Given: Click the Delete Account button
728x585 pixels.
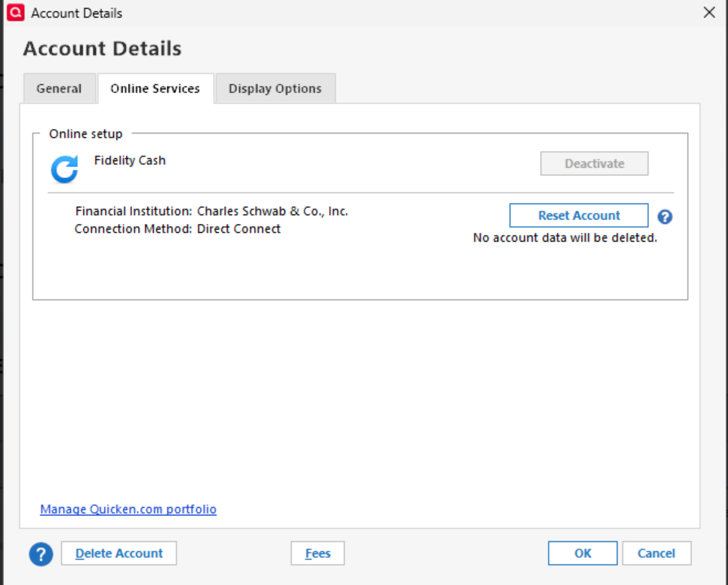Looking at the screenshot, I should point(119,553).
